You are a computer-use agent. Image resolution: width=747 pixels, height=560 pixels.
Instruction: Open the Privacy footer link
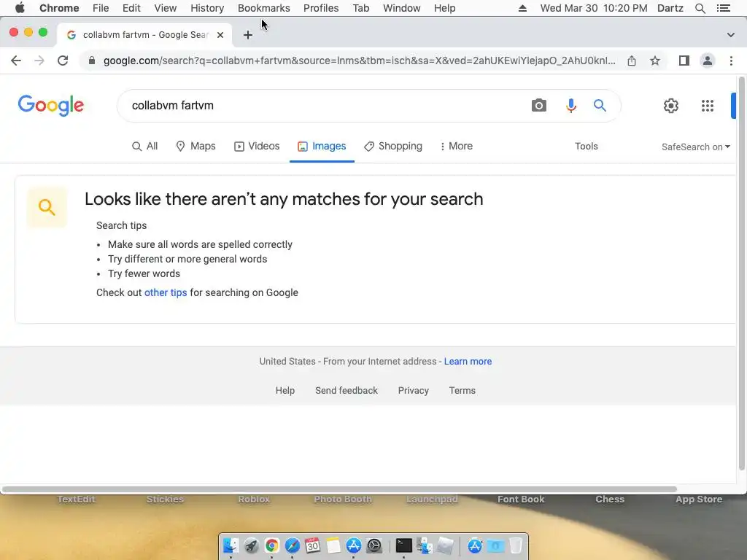pos(414,391)
